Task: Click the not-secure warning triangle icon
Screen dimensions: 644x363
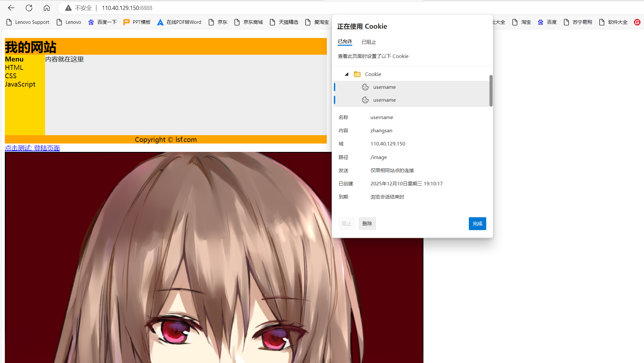Action: 68,8
